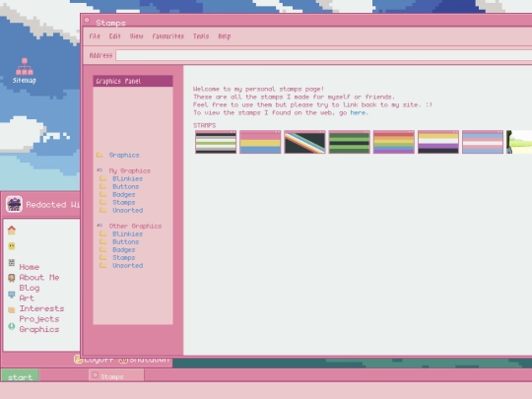
Task: Open Blinkies link under My Graphics
Action: 127,178
